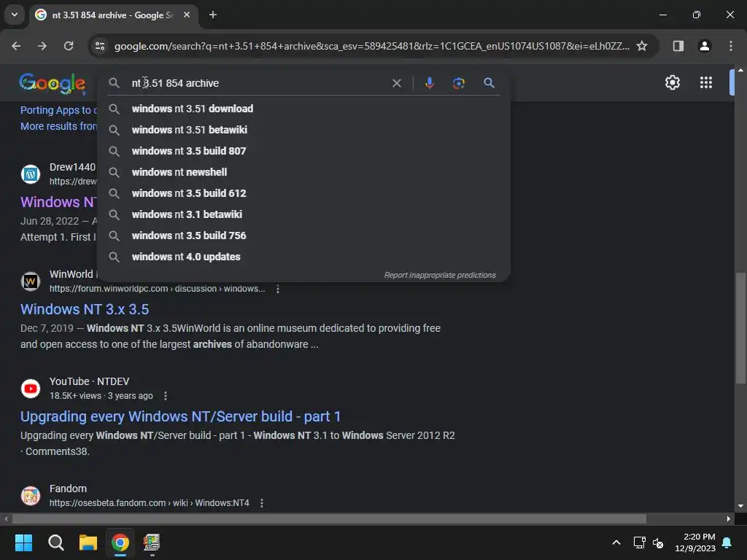Click the forum.winworldpc.com result URL
Screen dimensions: 747x560
point(158,289)
